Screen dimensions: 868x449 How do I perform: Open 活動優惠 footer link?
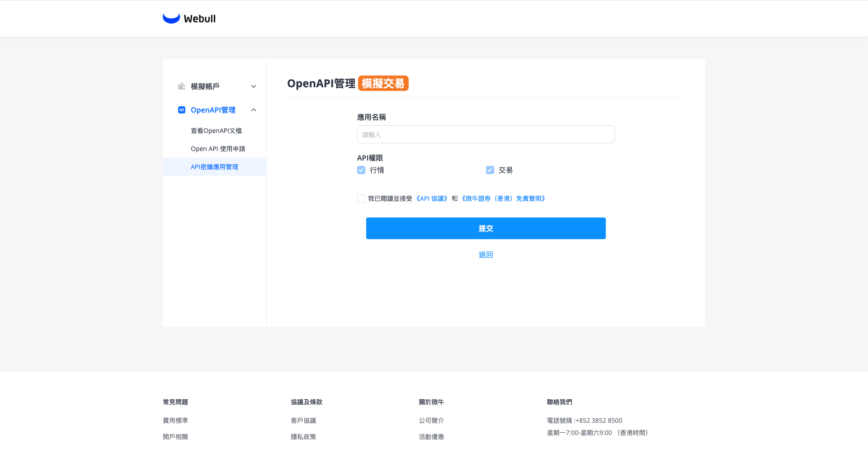[x=431, y=437]
